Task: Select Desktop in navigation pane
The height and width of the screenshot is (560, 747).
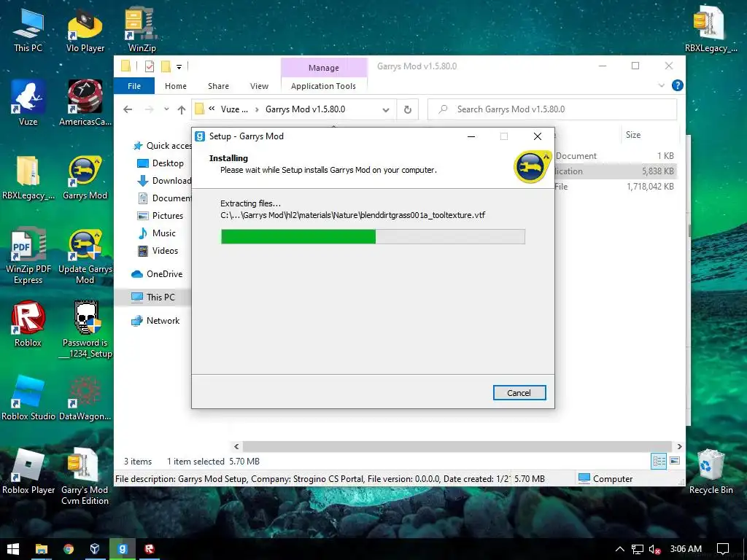Action: 160,163
